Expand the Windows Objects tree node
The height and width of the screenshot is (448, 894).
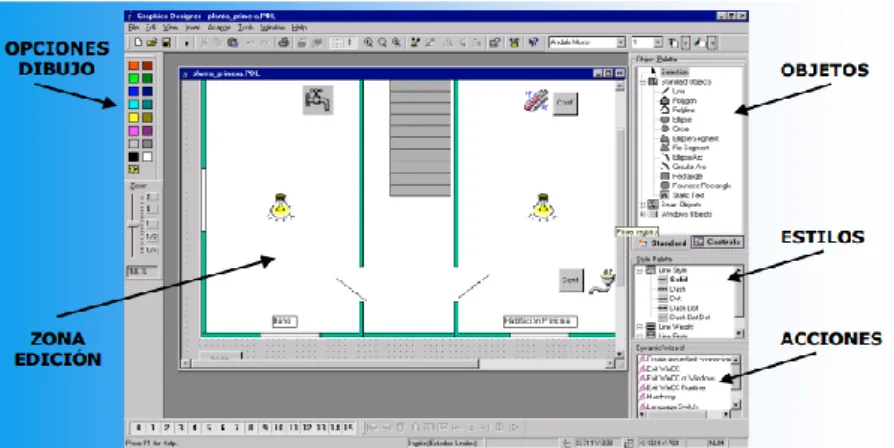[643, 214]
